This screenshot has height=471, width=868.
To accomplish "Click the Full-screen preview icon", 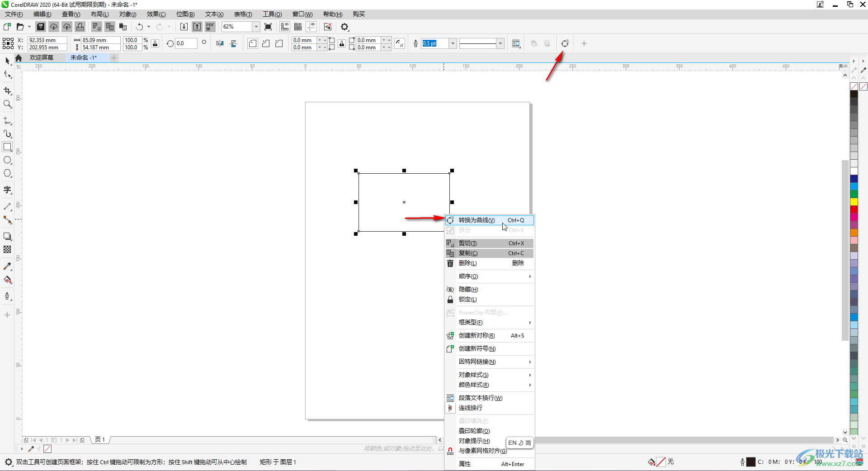I will 268,27.
